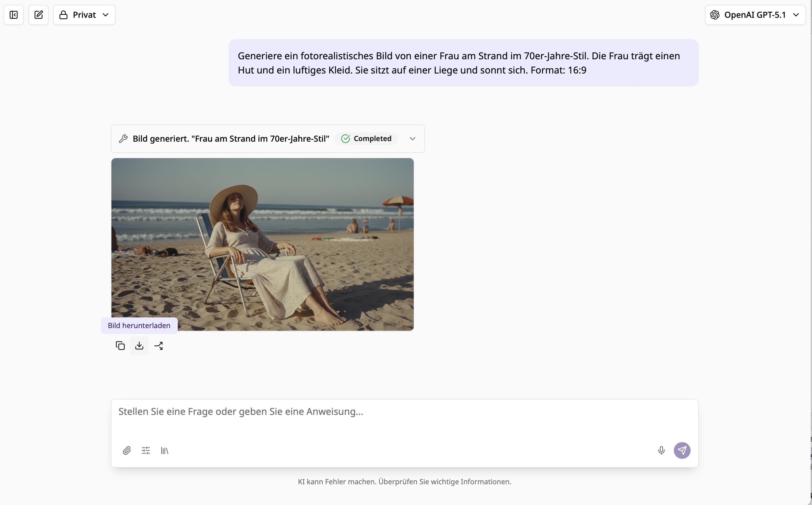Click the OpenAI logo in model selector

point(715,15)
